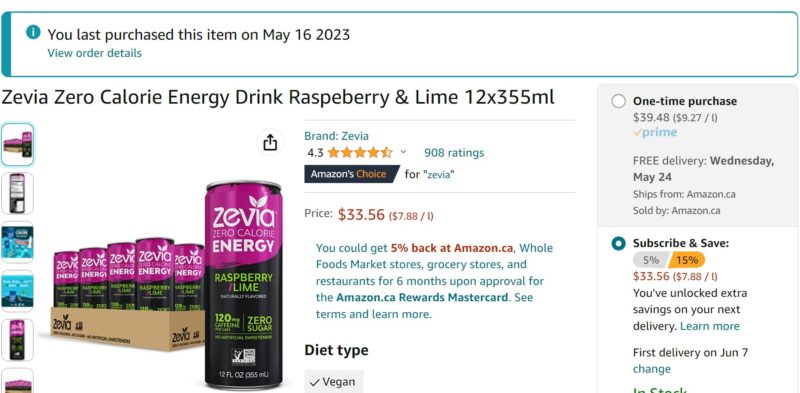Click the star rating icons
800x393 pixels.
360,153
